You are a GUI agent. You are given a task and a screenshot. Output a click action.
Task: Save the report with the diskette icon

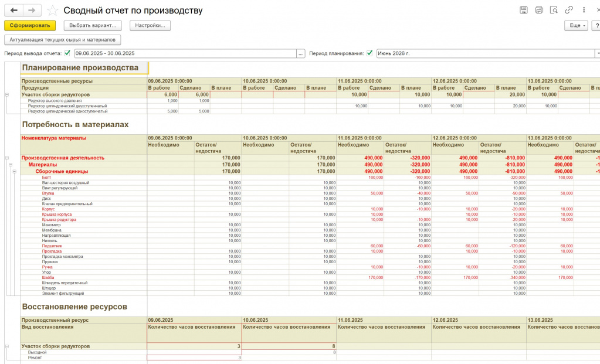524,10
